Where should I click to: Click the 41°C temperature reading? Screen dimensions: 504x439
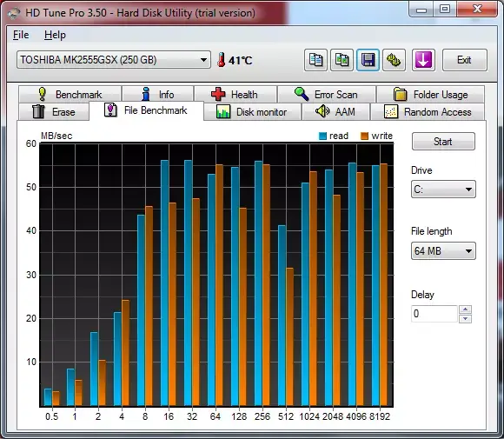point(241,61)
